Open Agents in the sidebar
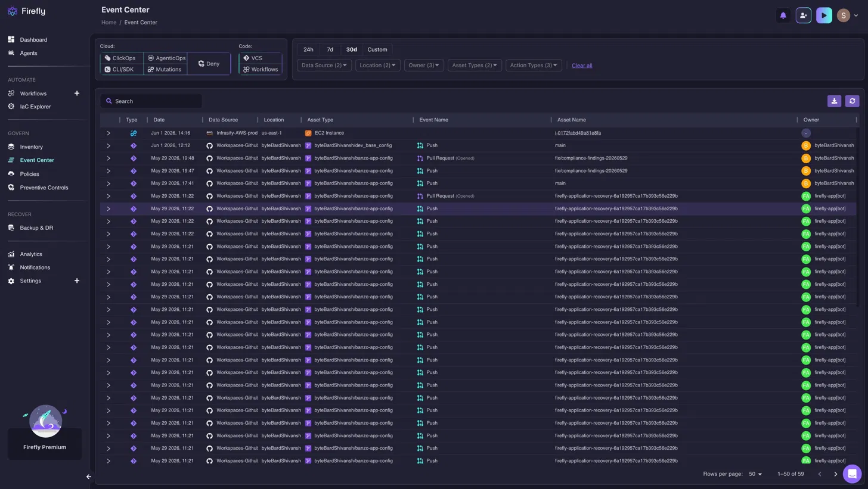Screen dimensions: 868x489 point(29,53)
